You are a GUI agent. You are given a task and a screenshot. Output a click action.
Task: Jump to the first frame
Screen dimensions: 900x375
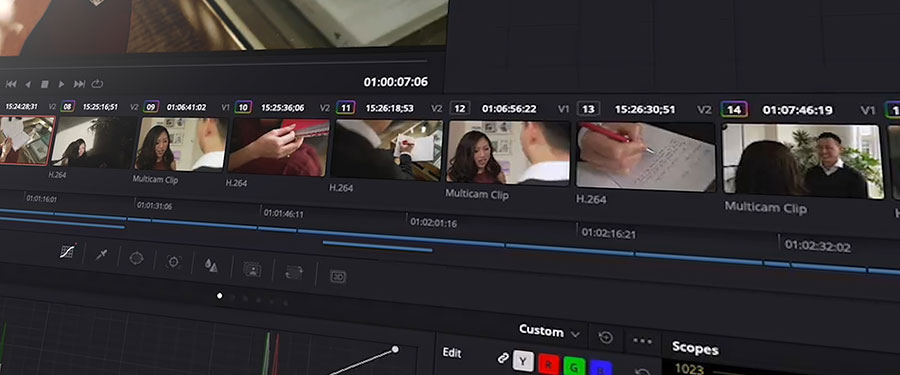[x=11, y=84]
